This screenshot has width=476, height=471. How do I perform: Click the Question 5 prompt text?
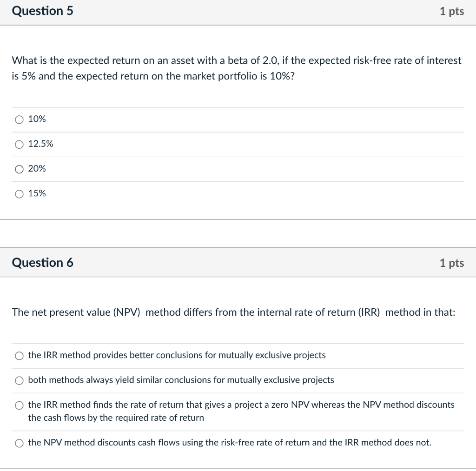click(x=237, y=68)
